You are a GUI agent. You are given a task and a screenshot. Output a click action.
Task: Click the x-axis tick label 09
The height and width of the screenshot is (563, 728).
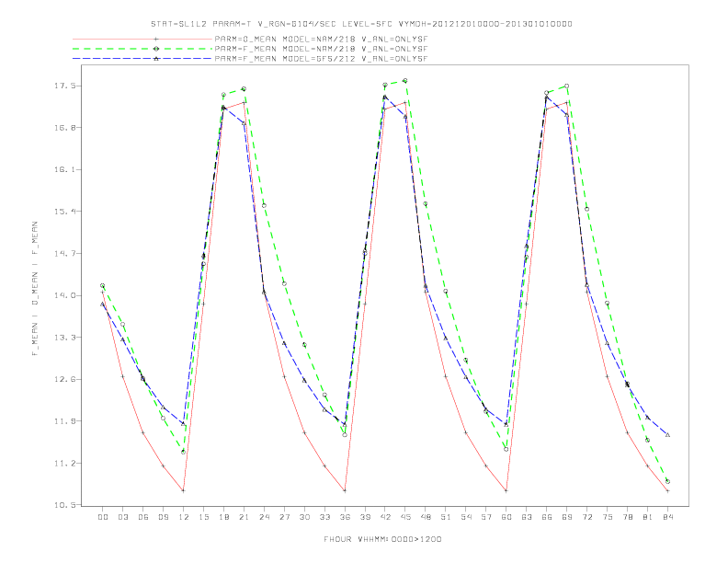(163, 517)
